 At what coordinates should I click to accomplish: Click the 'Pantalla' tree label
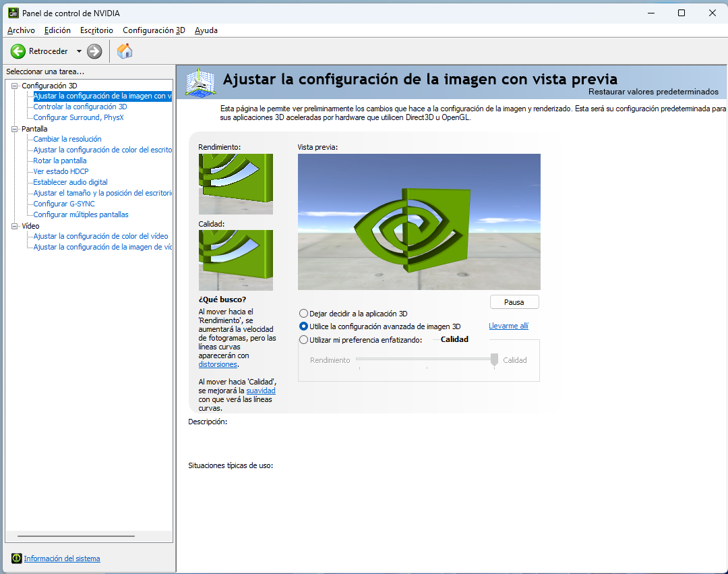point(34,129)
